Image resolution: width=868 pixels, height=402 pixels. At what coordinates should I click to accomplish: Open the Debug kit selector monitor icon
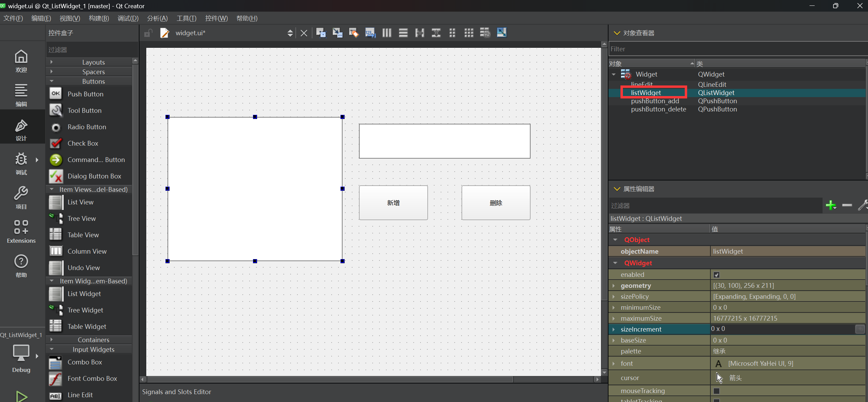click(x=21, y=353)
